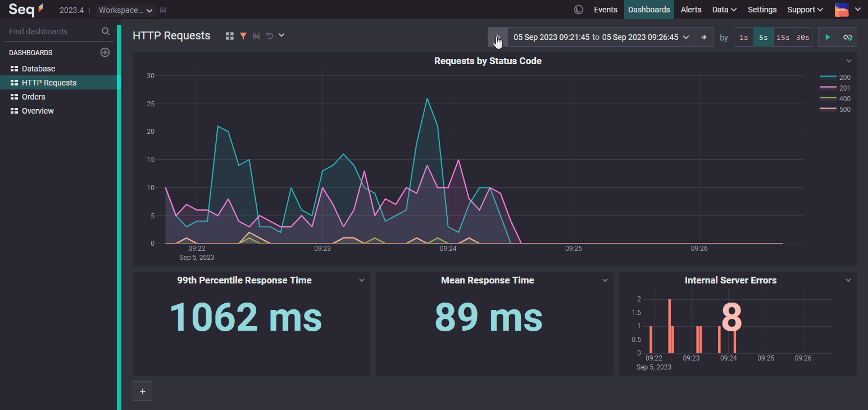The width and height of the screenshot is (868, 410).
Task: Open the Dashboards tab
Action: [x=649, y=10]
